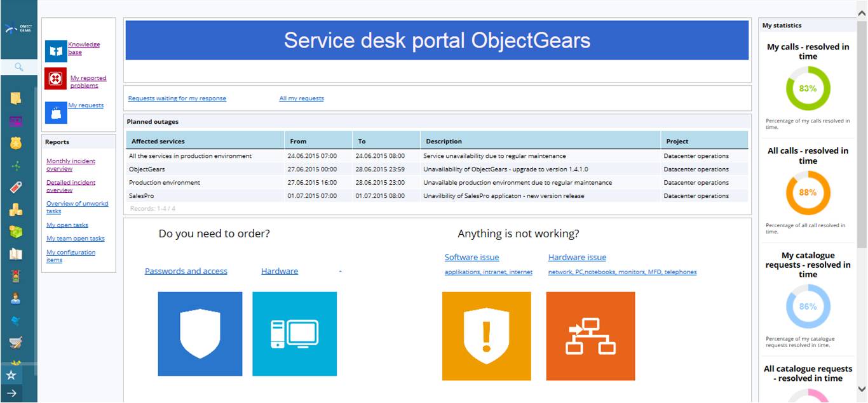Image resolution: width=868 pixels, height=403 pixels.
Task: Click 'All the services in production environment' cell
Action: click(x=190, y=156)
